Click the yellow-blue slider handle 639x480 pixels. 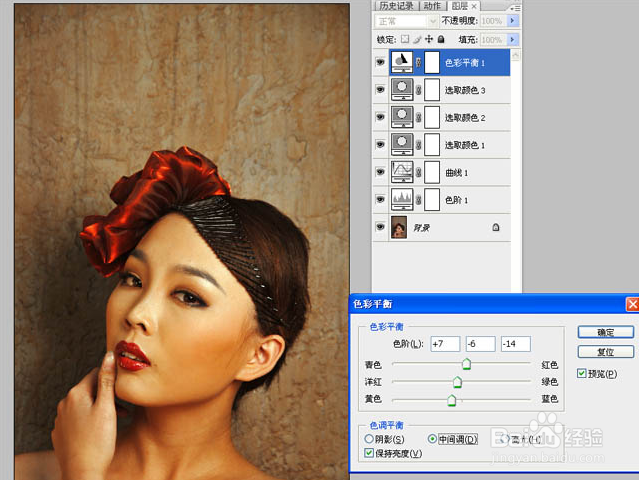[452, 400]
